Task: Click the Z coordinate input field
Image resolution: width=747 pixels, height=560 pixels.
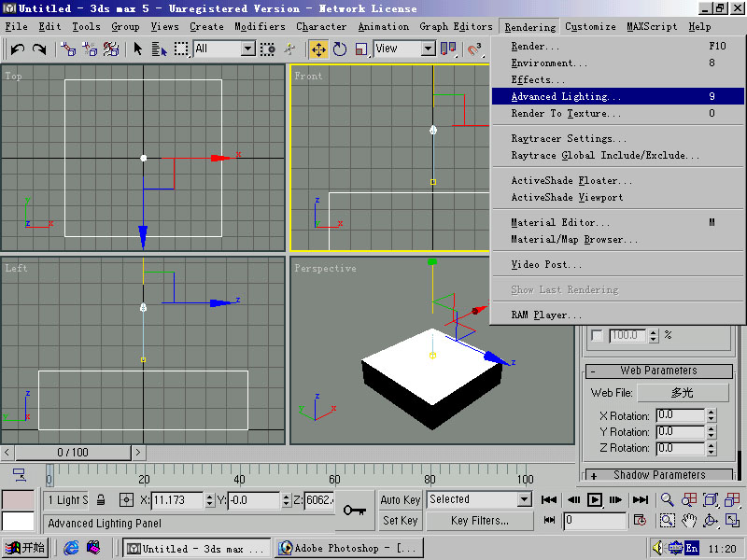Action: (x=319, y=500)
